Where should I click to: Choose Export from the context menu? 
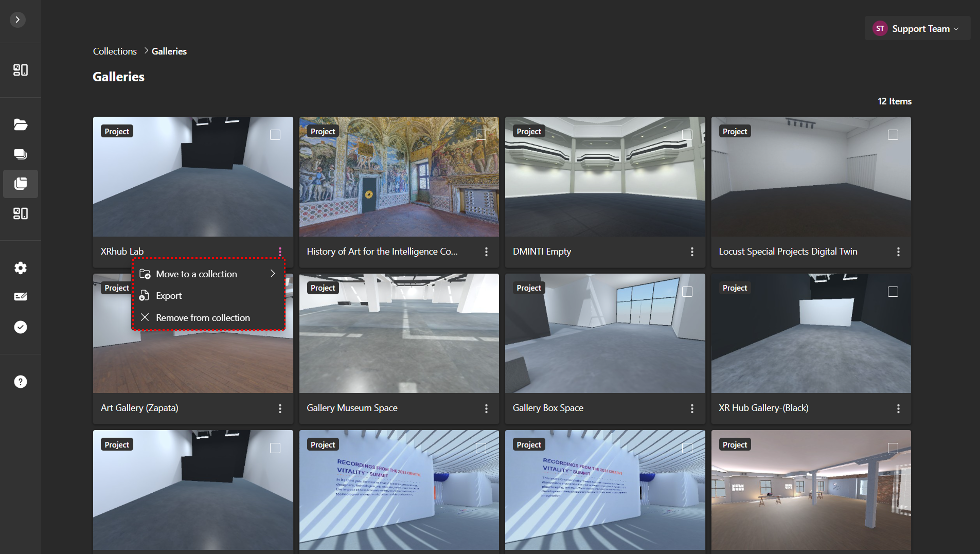point(169,296)
